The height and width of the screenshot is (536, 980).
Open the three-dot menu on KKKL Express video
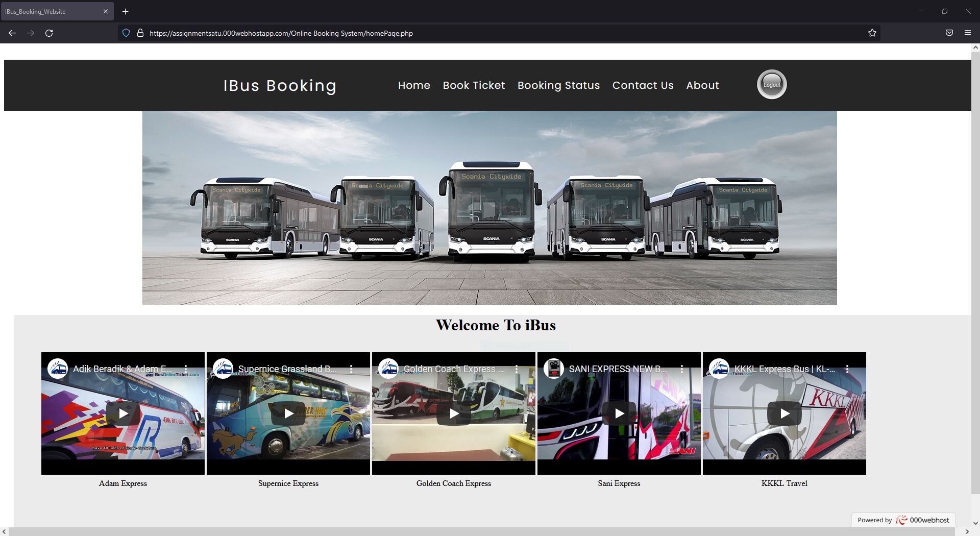pos(848,369)
